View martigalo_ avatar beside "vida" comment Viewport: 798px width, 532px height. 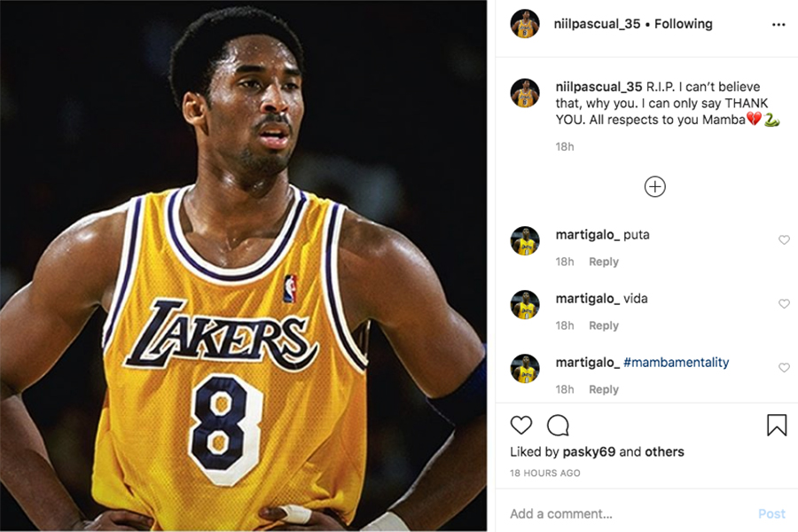[525, 305]
